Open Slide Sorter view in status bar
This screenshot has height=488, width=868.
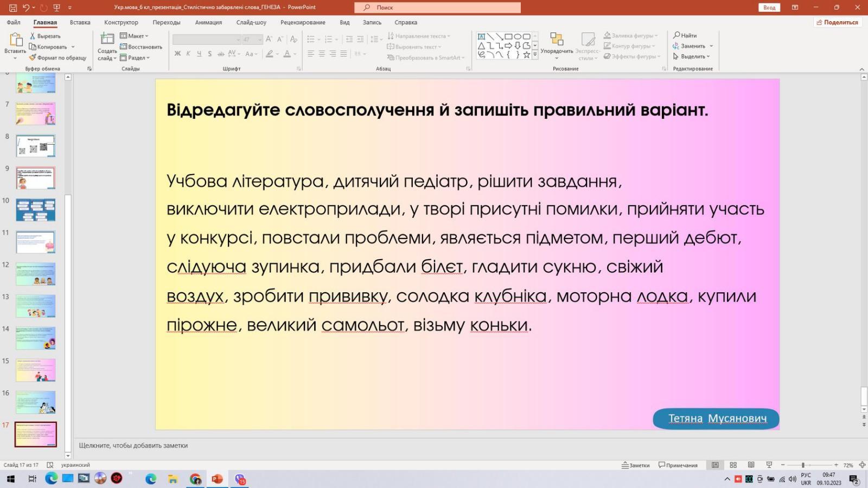(x=733, y=465)
